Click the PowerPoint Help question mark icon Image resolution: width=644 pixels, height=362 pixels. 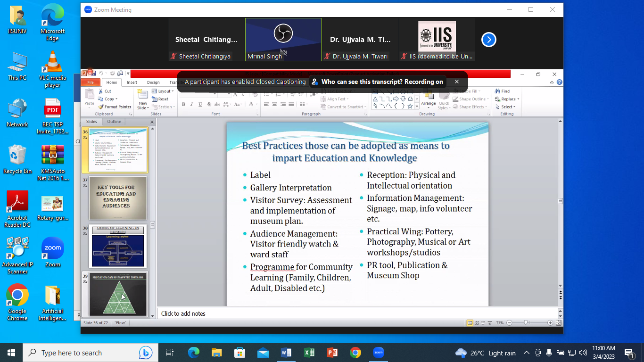559,82
